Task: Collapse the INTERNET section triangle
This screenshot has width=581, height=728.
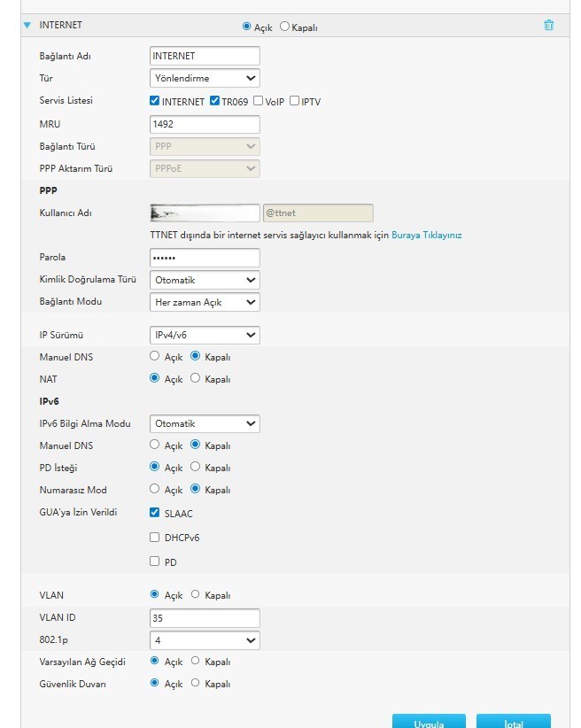Action: 27,26
